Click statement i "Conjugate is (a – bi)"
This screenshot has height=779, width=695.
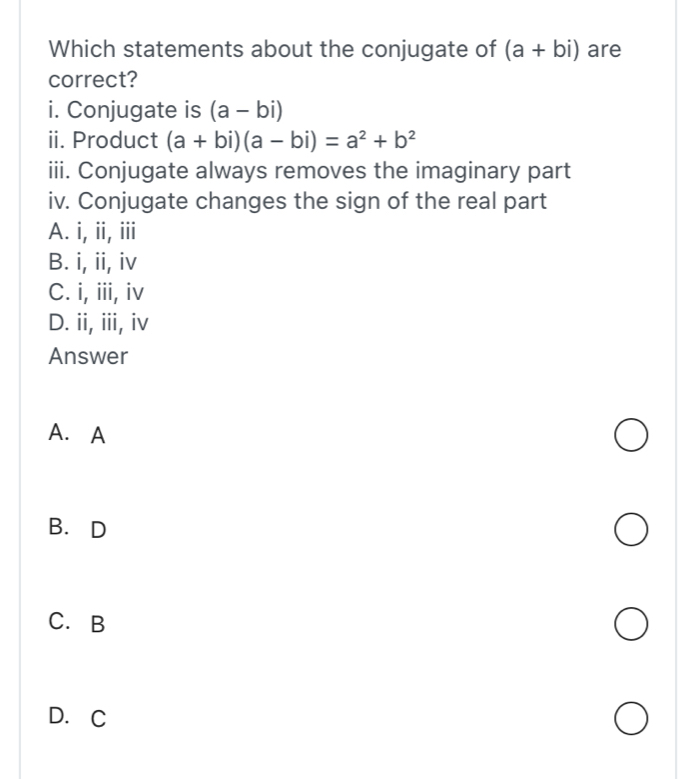pos(167,108)
